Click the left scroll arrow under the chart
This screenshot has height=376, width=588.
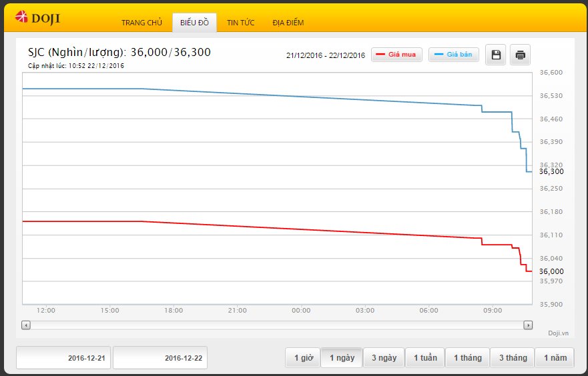click(26, 325)
